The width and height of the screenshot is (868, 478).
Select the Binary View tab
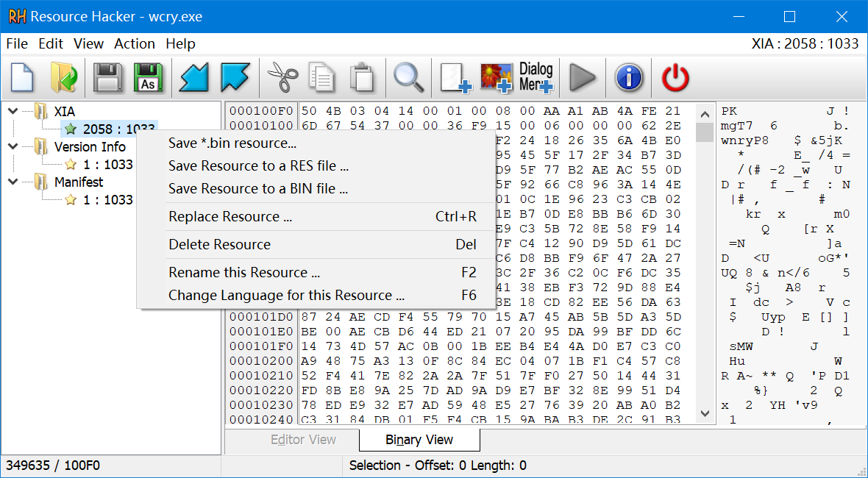(x=419, y=440)
